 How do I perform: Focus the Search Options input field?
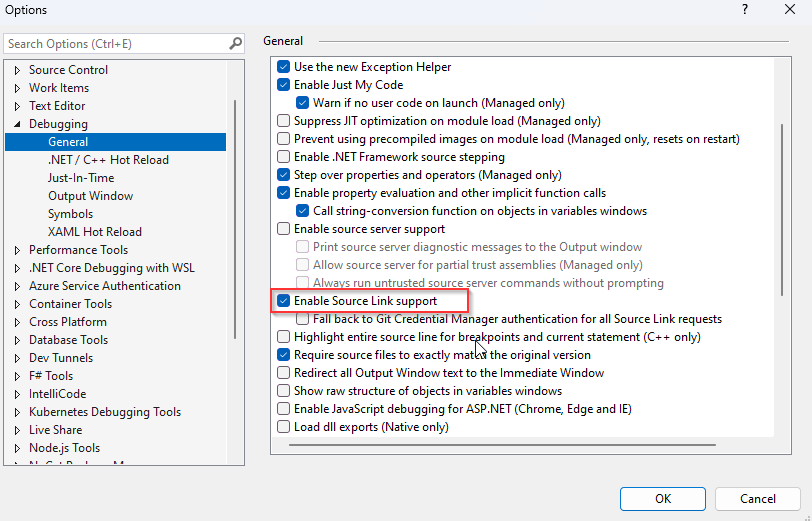(117, 44)
